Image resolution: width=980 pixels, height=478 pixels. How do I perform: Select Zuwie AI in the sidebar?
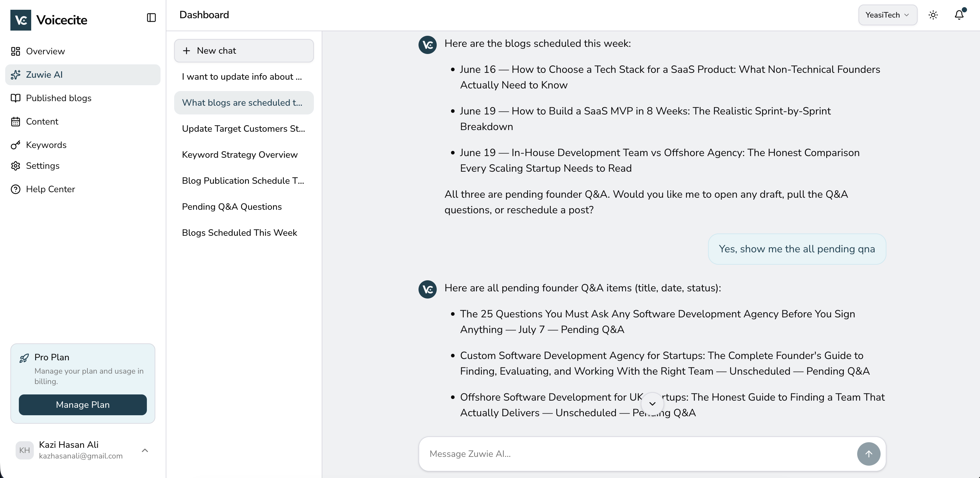83,74
